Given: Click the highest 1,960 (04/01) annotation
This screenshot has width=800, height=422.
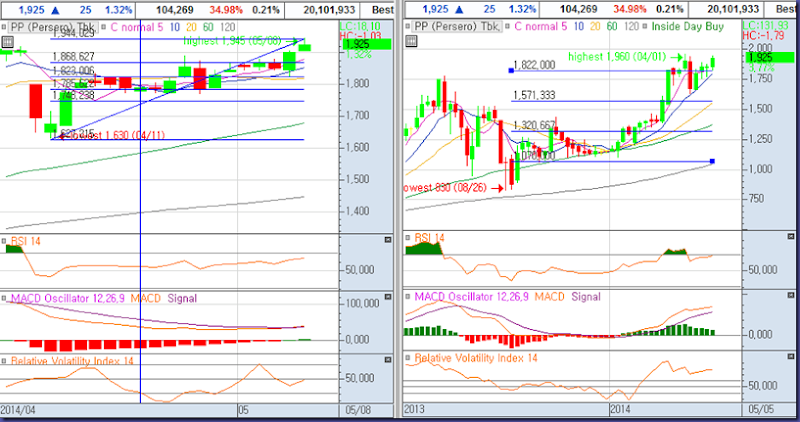Looking at the screenshot, I should (x=618, y=57).
